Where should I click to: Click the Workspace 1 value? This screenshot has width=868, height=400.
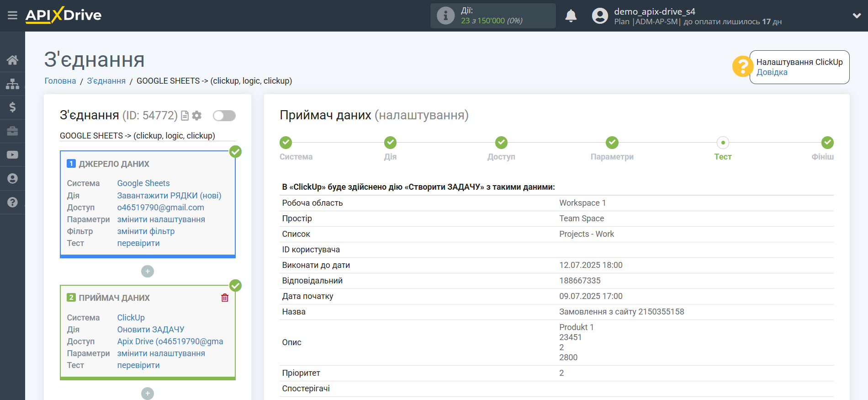tap(582, 203)
